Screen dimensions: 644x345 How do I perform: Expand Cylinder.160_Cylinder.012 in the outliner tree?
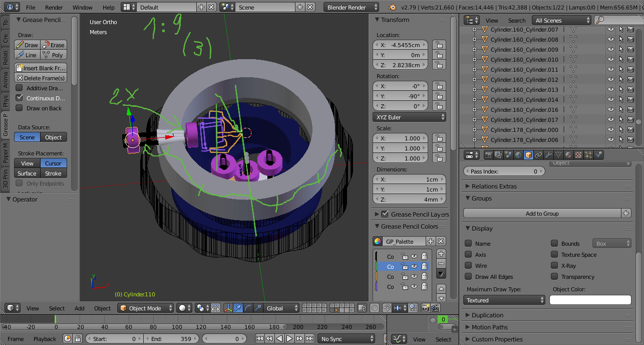coord(474,80)
